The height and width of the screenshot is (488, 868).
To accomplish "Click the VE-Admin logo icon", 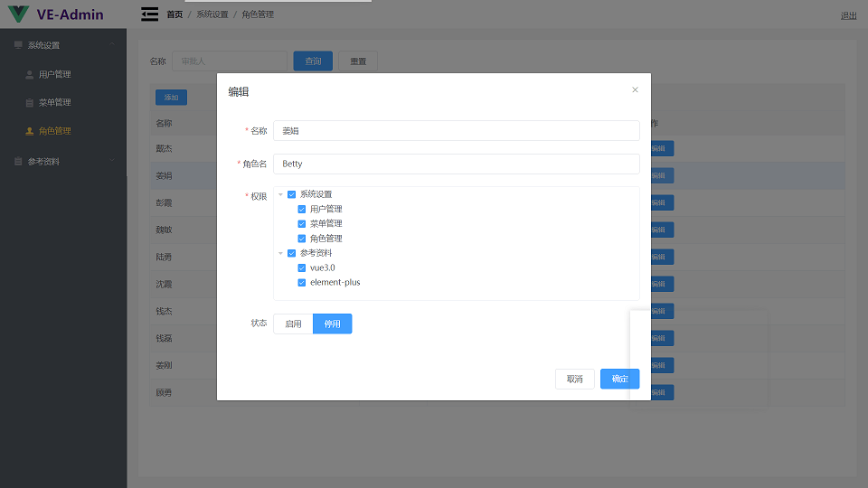I will (x=19, y=14).
